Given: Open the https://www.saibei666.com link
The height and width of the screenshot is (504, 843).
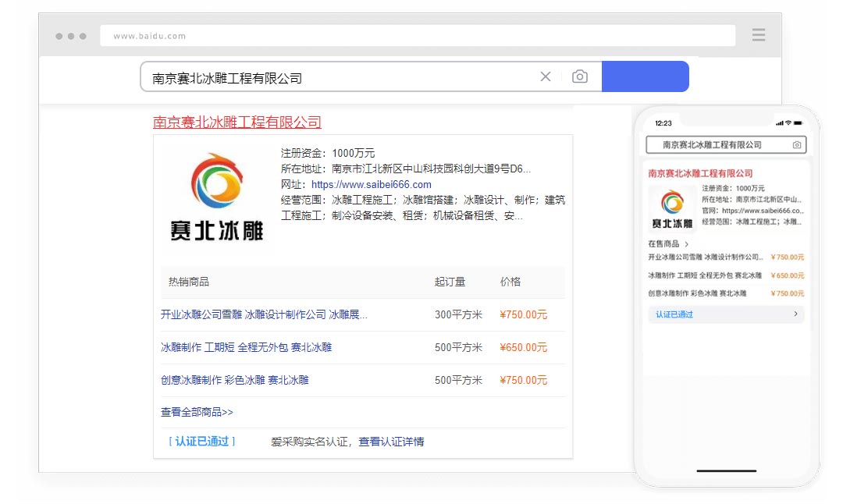Looking at the screenshot, I should coord(371,184).
